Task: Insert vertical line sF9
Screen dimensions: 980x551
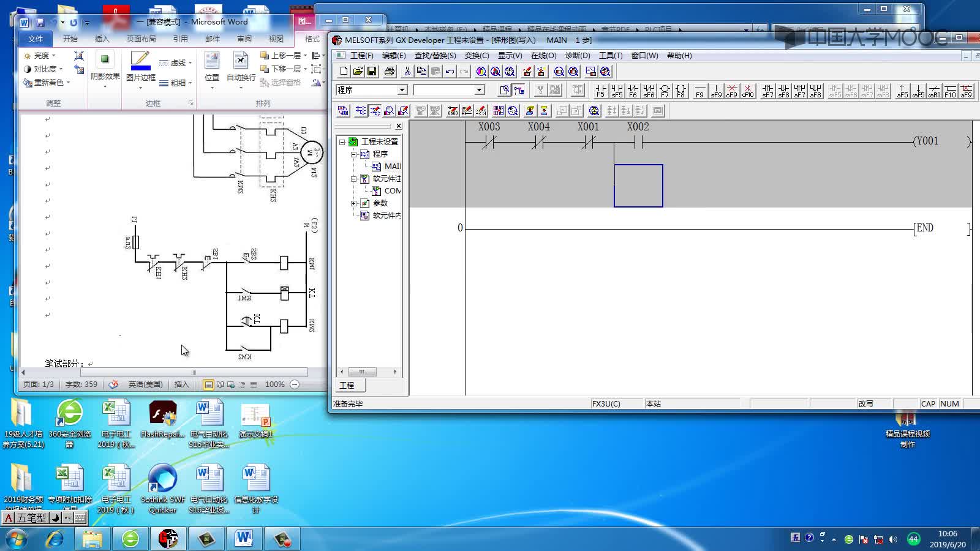Action: 716,91
